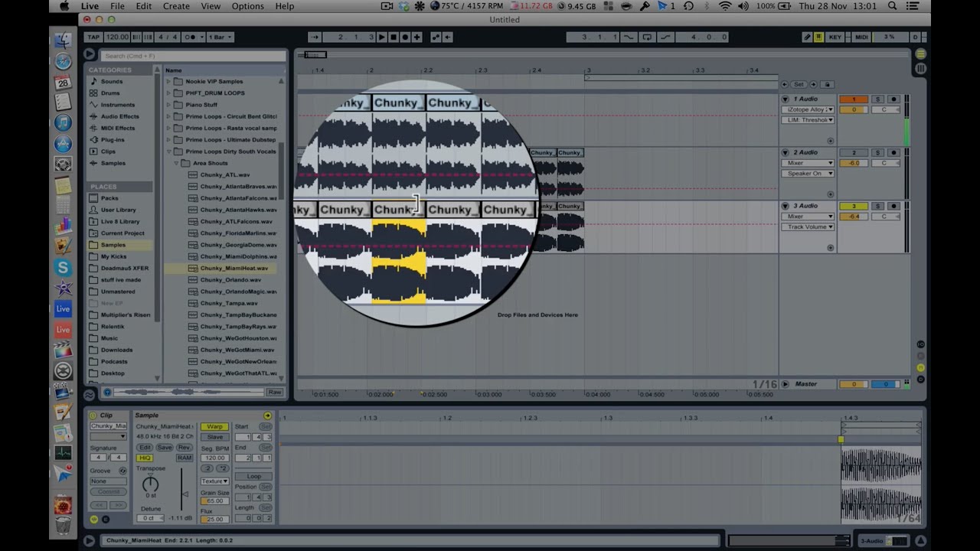Select Chunky_ATL.wav in browser
This screenshot has width=980, height=551.
[x=225, y=174]
